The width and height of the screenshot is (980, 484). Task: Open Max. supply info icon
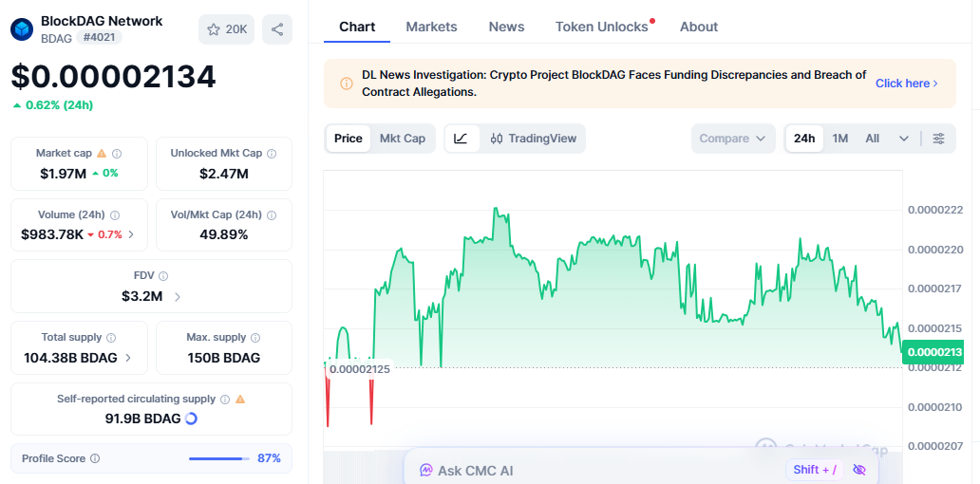[255, 337]
